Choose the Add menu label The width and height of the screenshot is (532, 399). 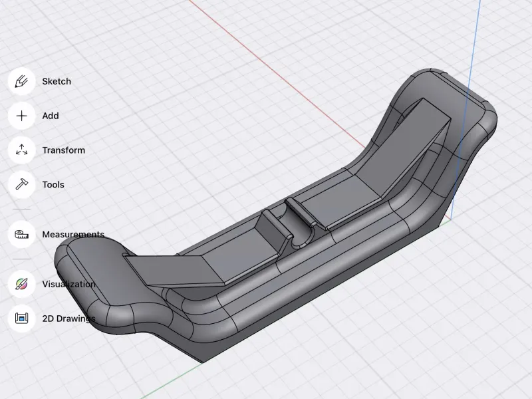pyautogui.click(x=51, y=116)
